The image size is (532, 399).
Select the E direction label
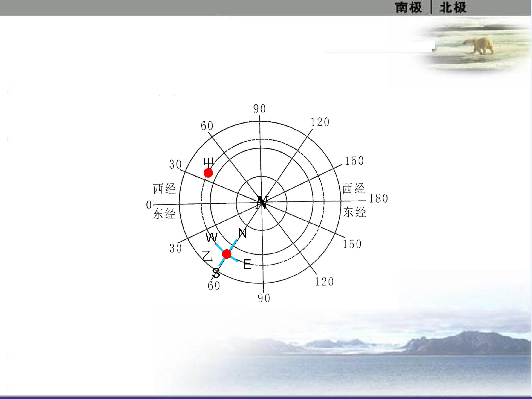pos(247,265)
